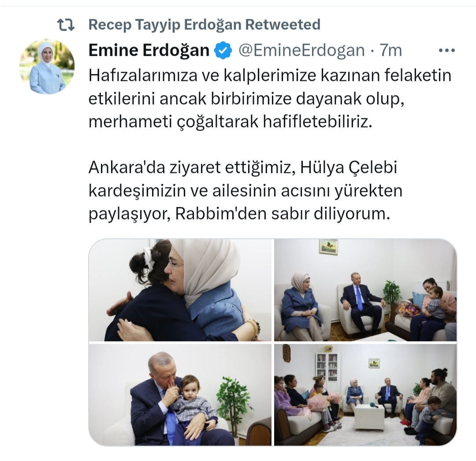The width and height of the screenshot is (476, 461).
Task: Open the hugging photo in top-left
Action: click(180, 290)
